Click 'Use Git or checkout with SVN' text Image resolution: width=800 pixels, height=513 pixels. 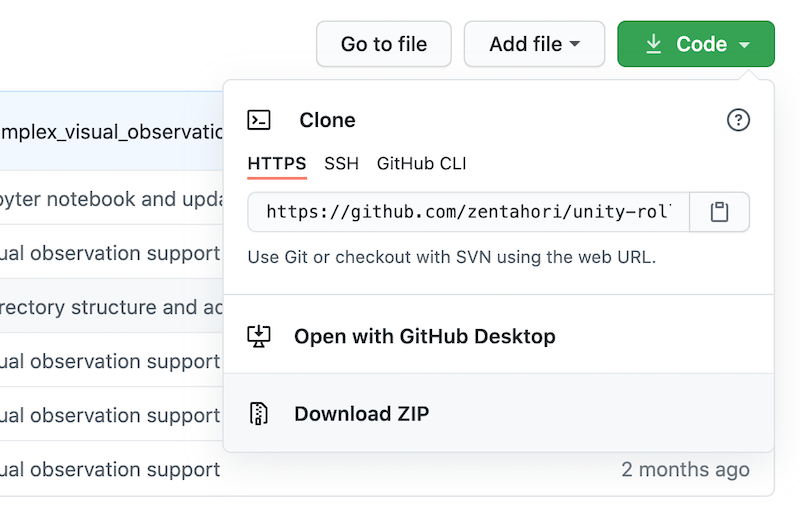(452, 257)
